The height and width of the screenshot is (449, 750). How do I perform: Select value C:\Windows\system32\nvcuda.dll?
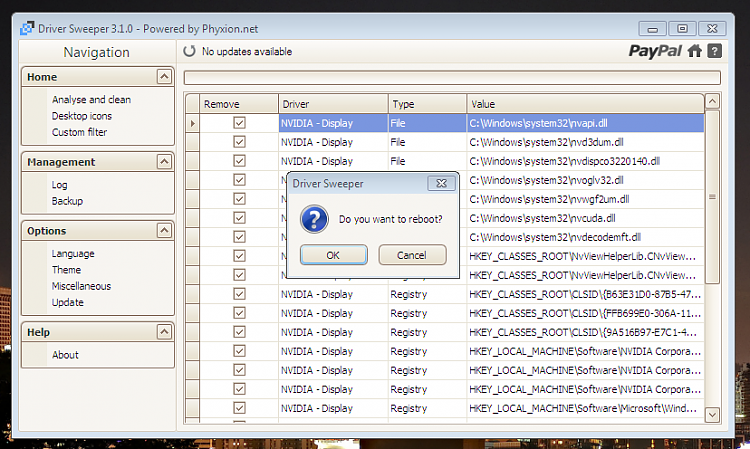tap(585, 218)
